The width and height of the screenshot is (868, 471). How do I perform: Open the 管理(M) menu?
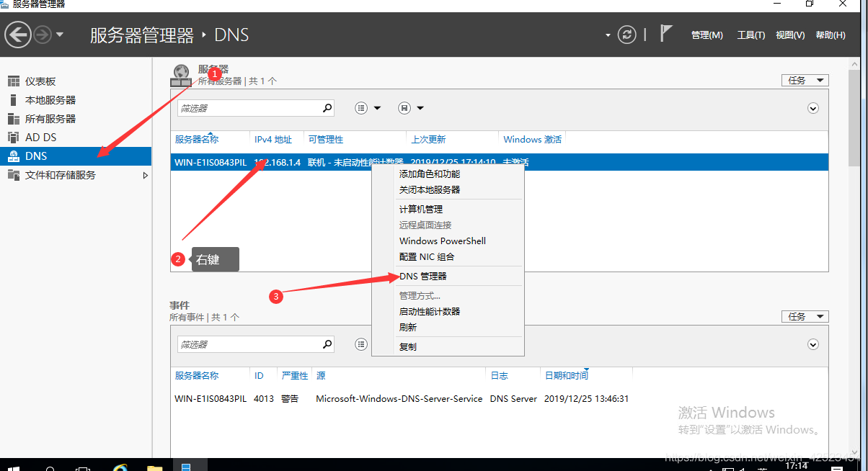click(x=707, y=35)
